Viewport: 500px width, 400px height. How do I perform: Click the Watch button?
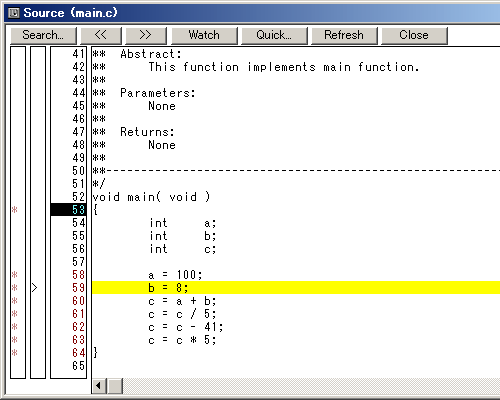tap(204, 35)
